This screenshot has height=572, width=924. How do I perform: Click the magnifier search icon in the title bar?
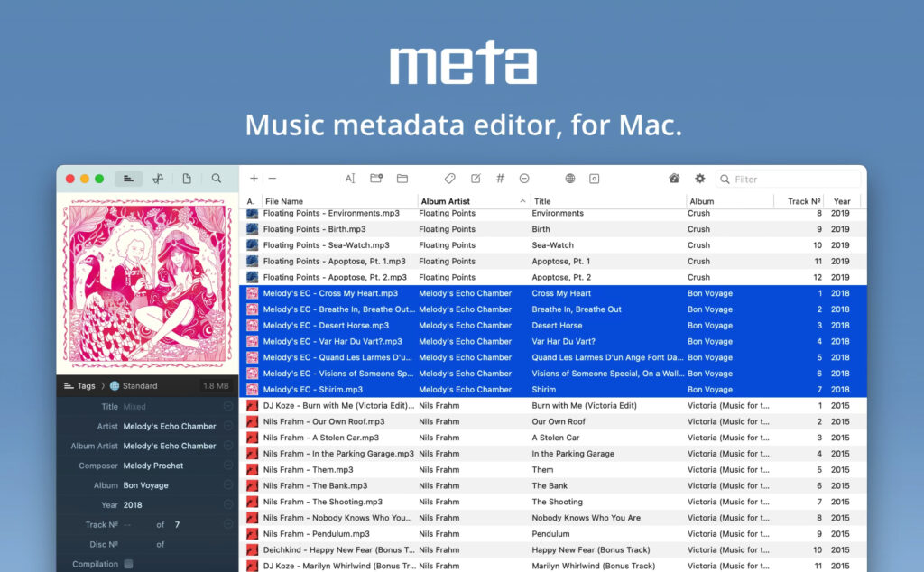coord(217,179)
